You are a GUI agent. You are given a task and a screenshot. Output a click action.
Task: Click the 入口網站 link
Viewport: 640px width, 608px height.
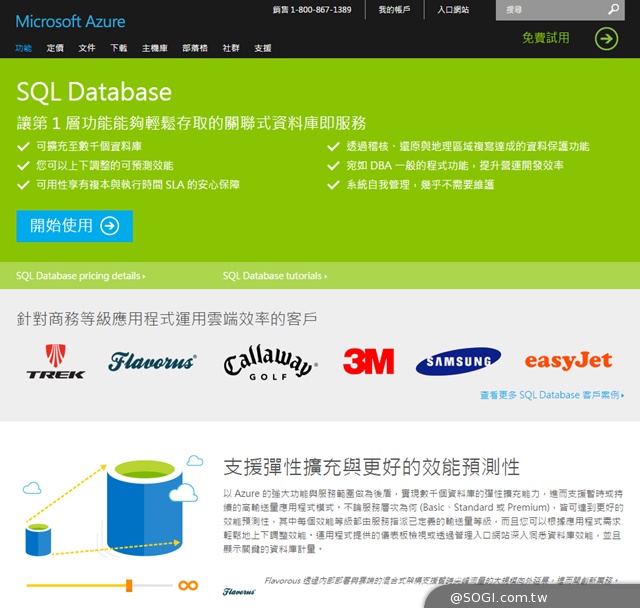pyautogui.click(x=453, y=9)
